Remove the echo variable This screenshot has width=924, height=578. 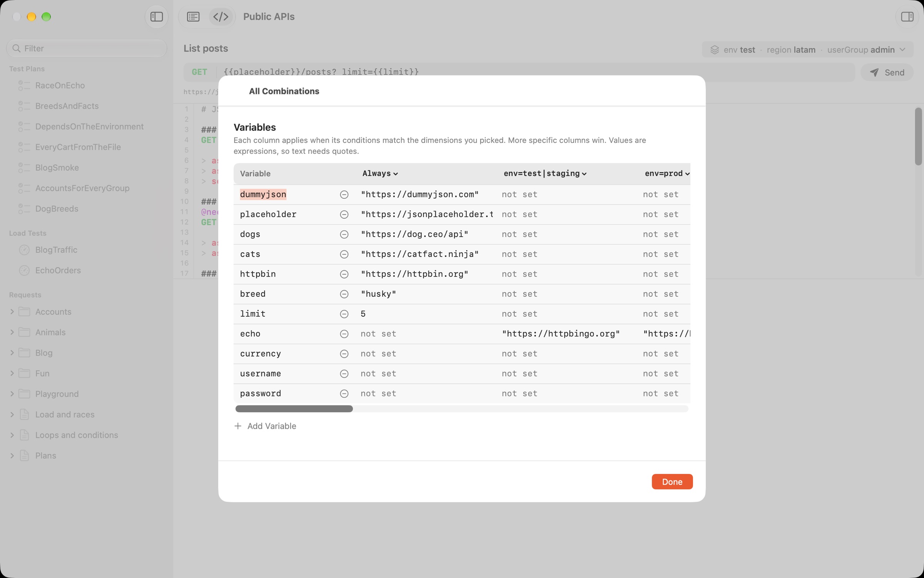coord(344,334)
